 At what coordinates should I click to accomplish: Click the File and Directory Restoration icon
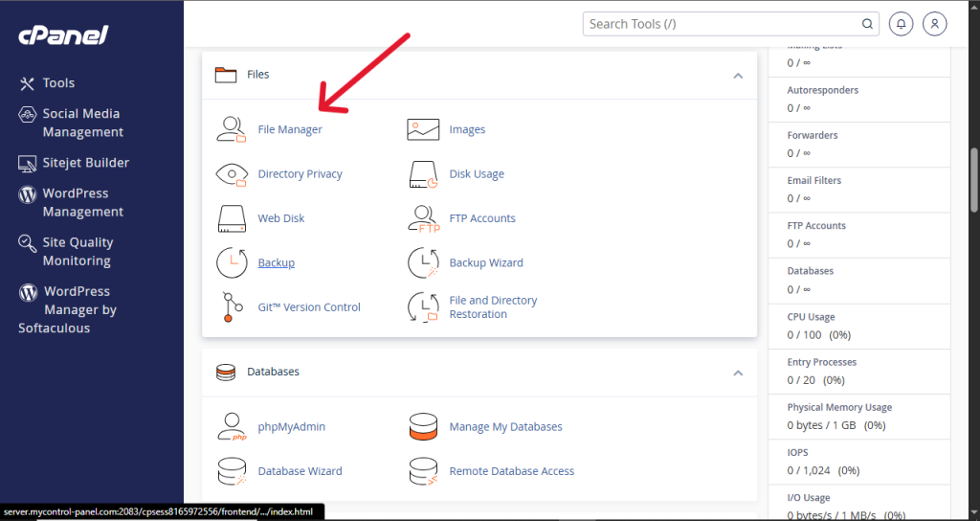pyautogui.click(x=423, y=307)
